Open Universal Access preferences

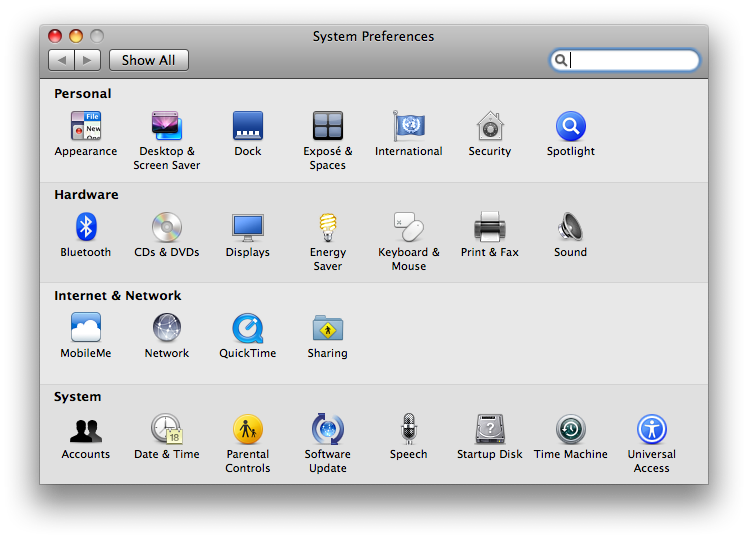point(651,430)
